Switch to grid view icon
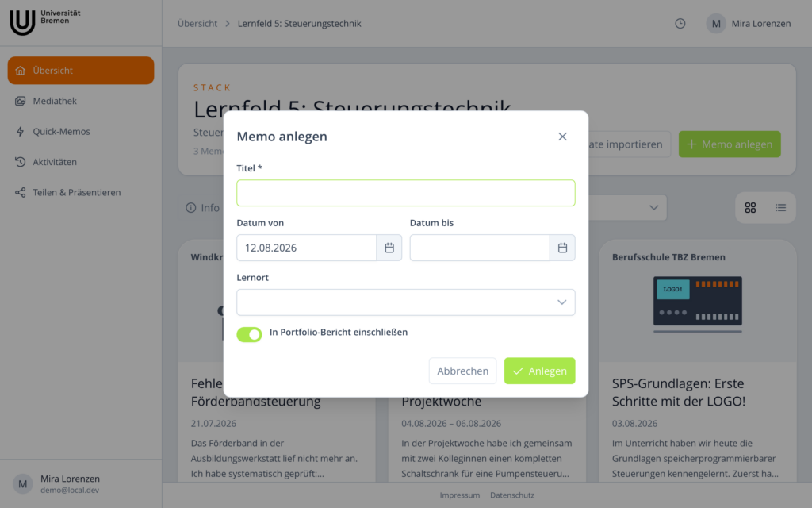 (x=750, y=208)
